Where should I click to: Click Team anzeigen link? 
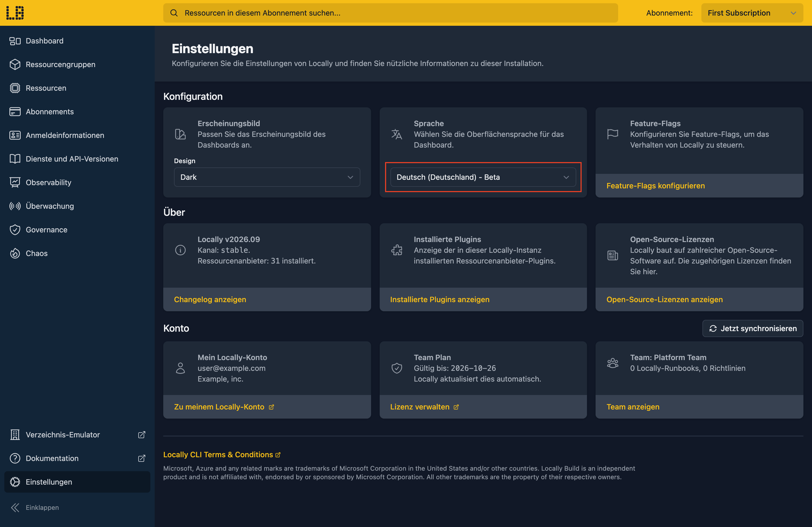[633, 407]
